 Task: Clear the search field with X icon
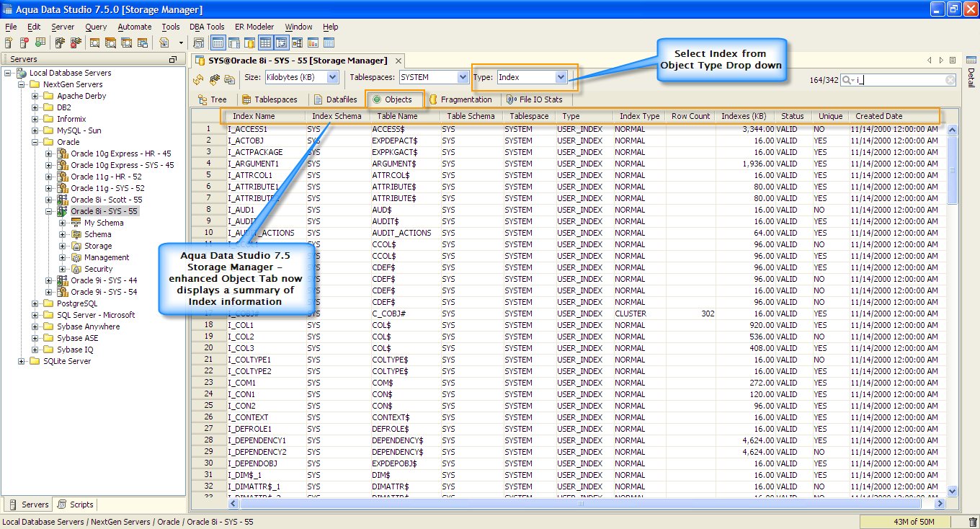tap(950, 80)
